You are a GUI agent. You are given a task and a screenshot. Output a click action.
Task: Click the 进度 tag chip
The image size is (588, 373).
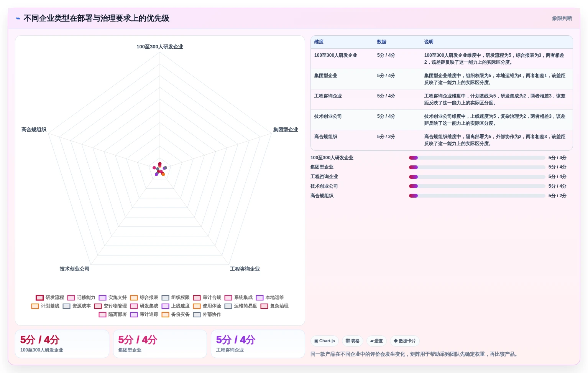pyautogui.click(x=376, y=341)
